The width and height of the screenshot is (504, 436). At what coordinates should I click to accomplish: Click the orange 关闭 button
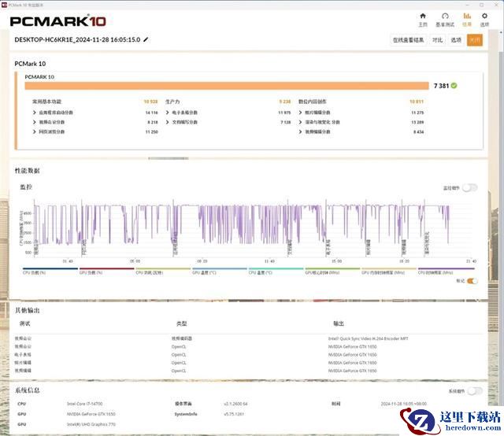475,40
